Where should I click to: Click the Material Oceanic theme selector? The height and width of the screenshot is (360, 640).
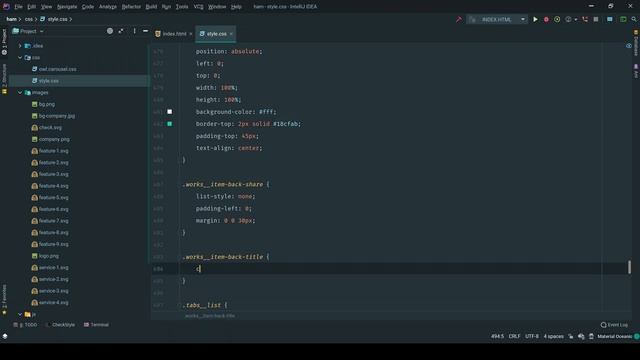615,336
